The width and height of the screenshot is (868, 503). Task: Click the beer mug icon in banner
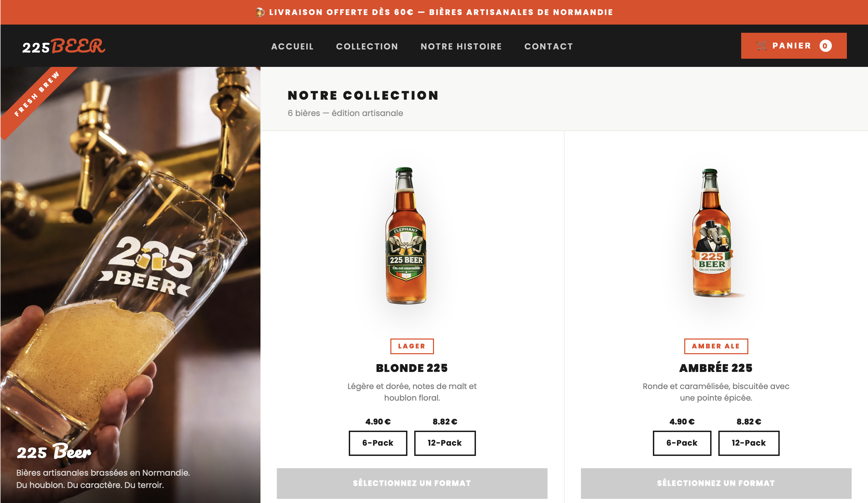(260, 12)
